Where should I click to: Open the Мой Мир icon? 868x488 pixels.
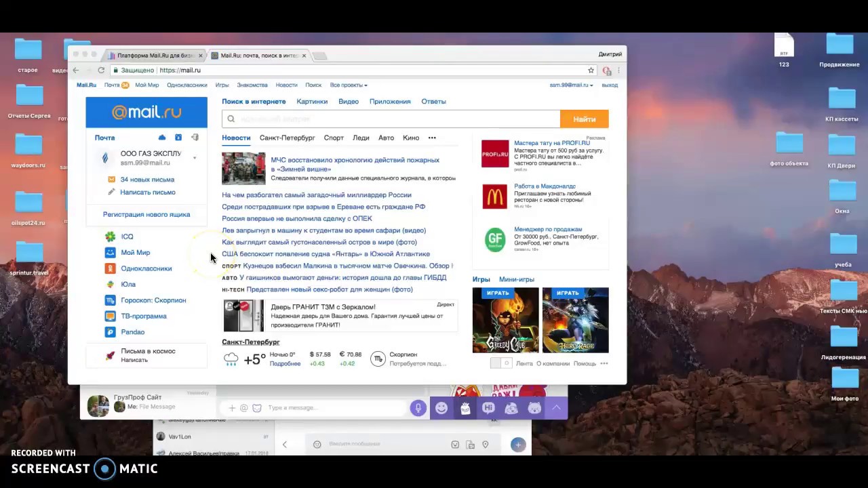coord(110,252)
